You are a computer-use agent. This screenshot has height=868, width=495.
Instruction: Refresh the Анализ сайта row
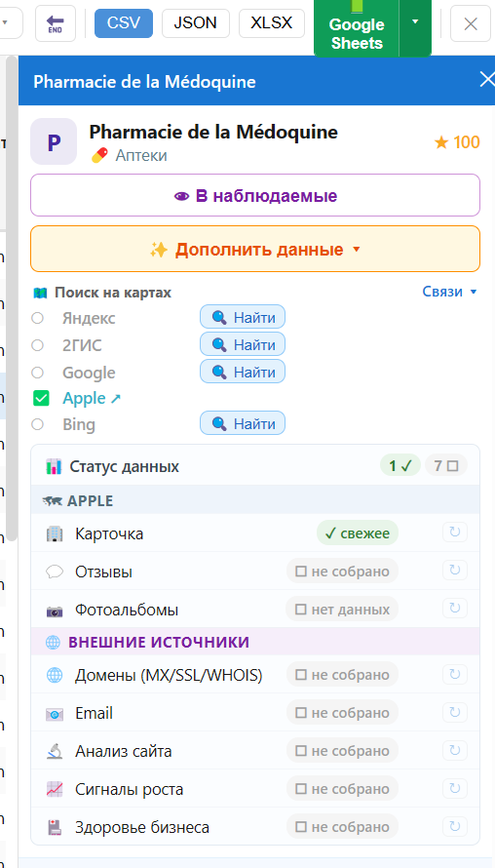point(455,750)
